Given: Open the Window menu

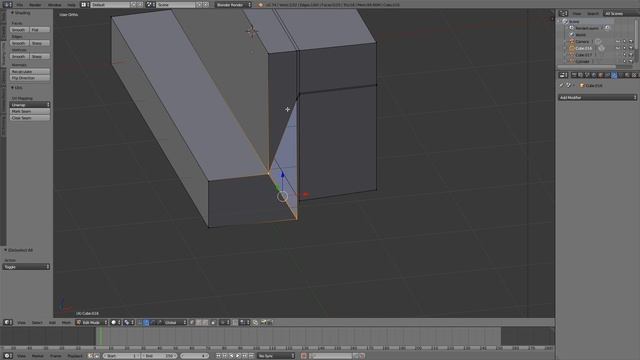Looking at the screenshot, I should [x=54, y=4].
